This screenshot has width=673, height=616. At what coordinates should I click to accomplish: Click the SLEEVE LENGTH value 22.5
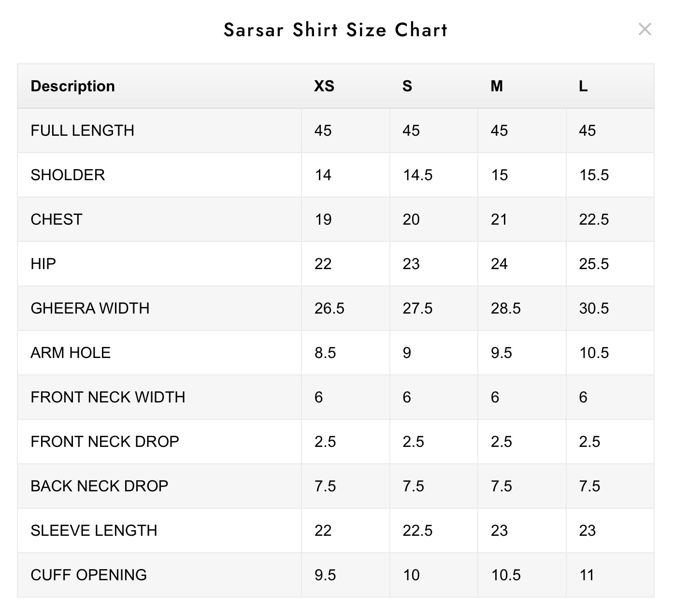(x=417, y=530)
